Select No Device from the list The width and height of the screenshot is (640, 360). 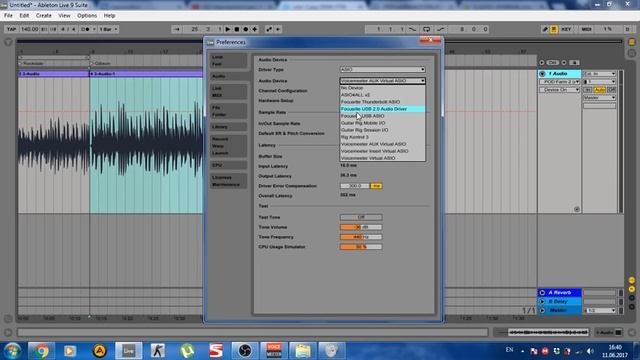pyautogui.click(x=382, y=88)
